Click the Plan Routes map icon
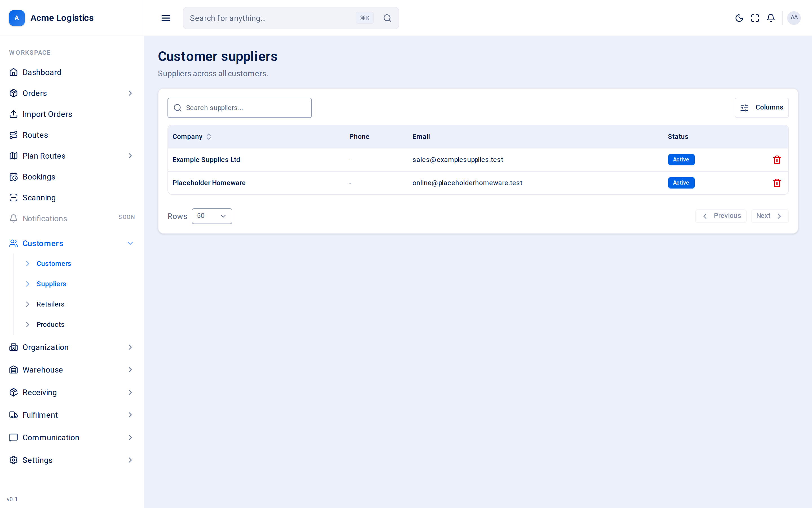The image size is (812, 508). (x=14, y=156)
